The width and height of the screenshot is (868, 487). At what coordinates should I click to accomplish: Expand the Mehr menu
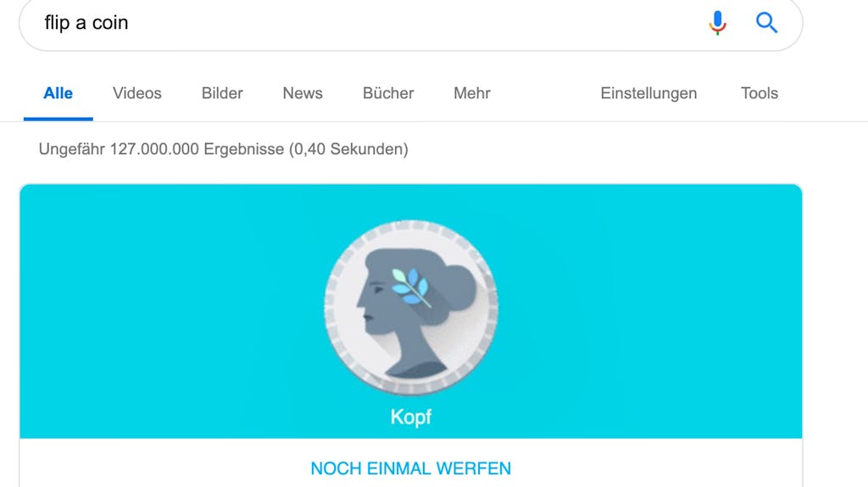click(472, 93)
